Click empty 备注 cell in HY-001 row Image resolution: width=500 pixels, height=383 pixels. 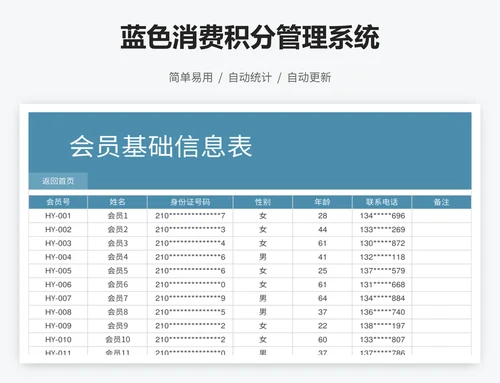[442, 216]
